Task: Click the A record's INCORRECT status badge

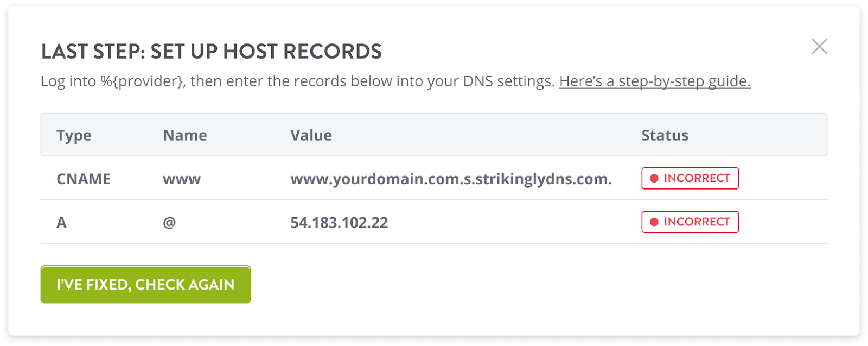Action: (690, 222)
